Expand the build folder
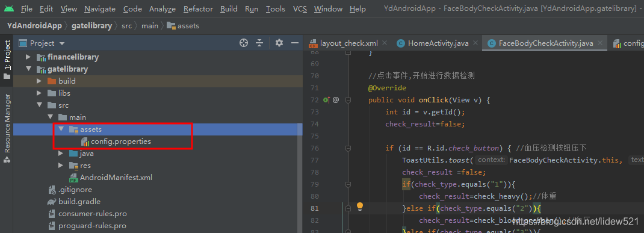The height and width of the screenshot is (233, 644). point(39,81)
